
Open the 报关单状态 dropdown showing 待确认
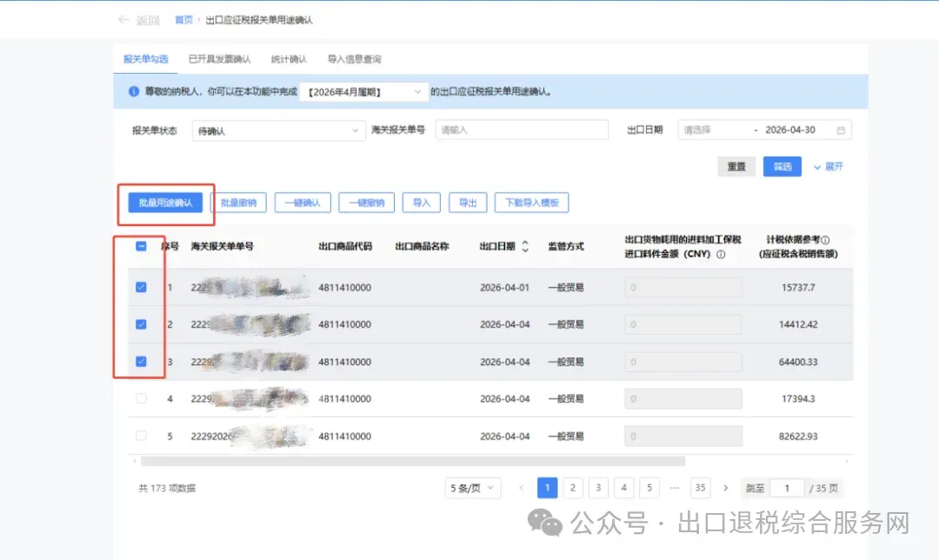[x=278, y=130]
